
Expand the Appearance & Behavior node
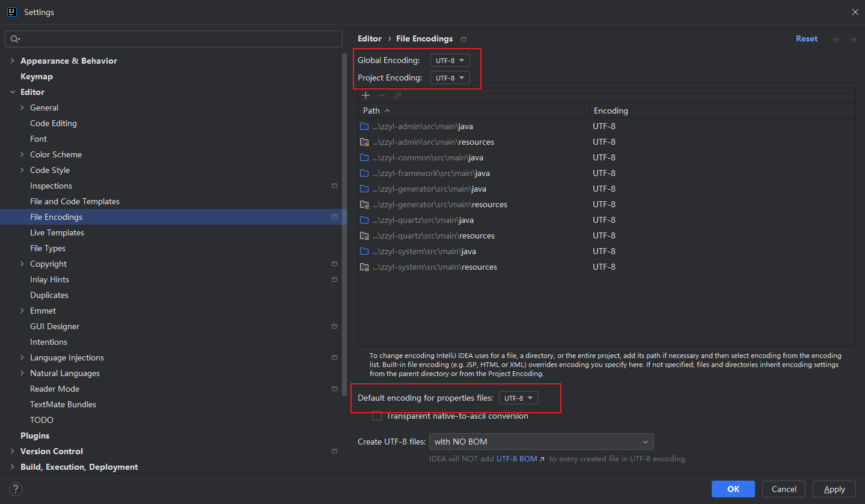click(x=13, y=61)
